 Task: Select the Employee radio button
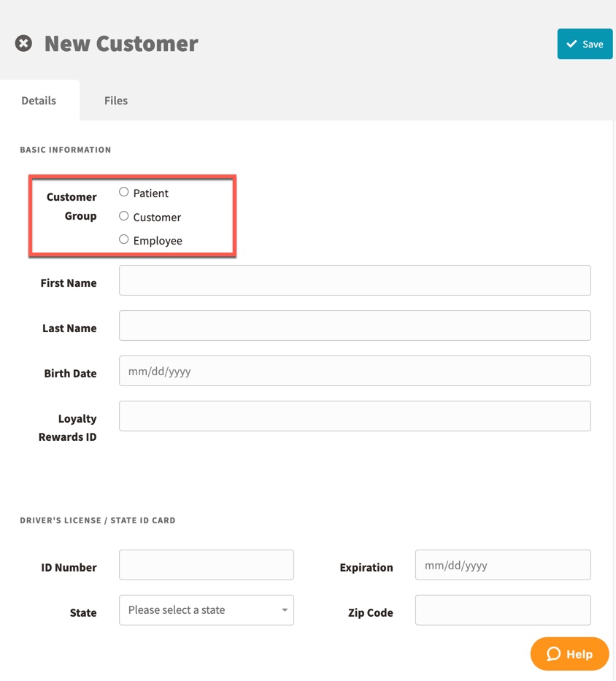pos(124,239)
